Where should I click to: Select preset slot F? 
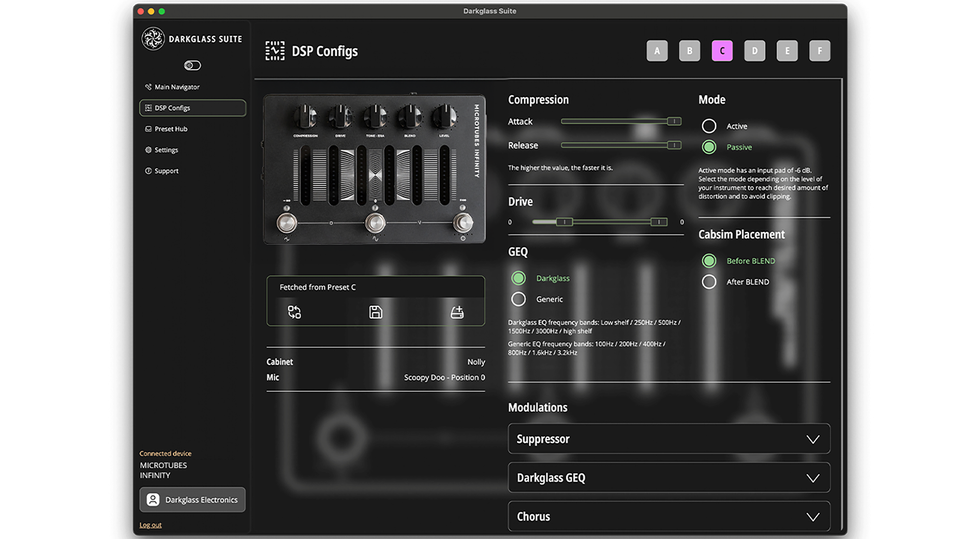click(x=820, y=51)
